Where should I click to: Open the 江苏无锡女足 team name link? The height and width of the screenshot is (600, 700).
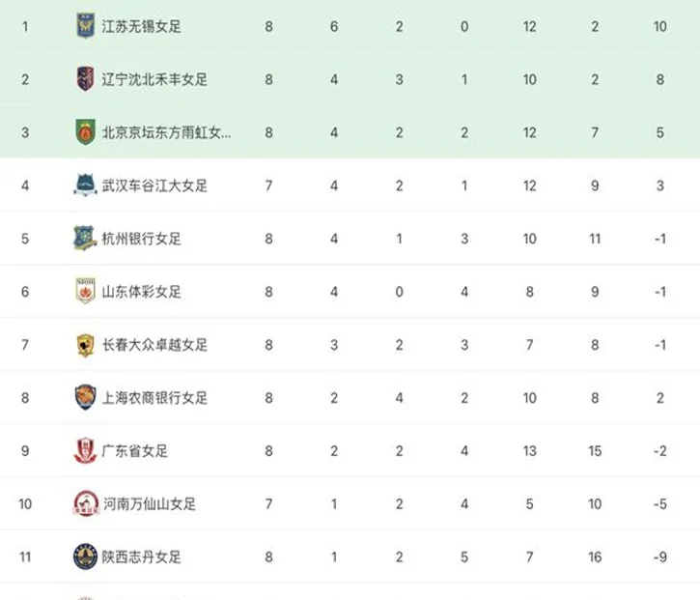(x=142, y=26)
